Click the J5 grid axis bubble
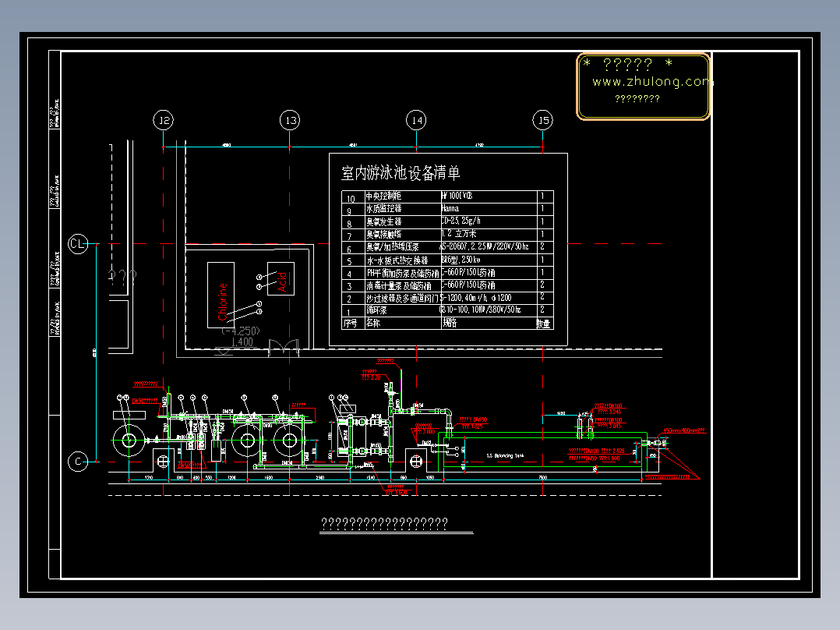Image resolution: width=840 pixels, height=630 pixels. [542, 120]
